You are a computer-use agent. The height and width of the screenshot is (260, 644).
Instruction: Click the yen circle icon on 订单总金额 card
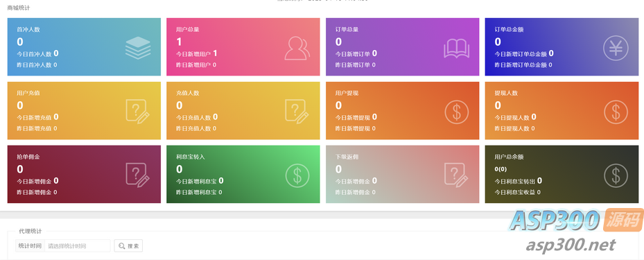(616, 48)
